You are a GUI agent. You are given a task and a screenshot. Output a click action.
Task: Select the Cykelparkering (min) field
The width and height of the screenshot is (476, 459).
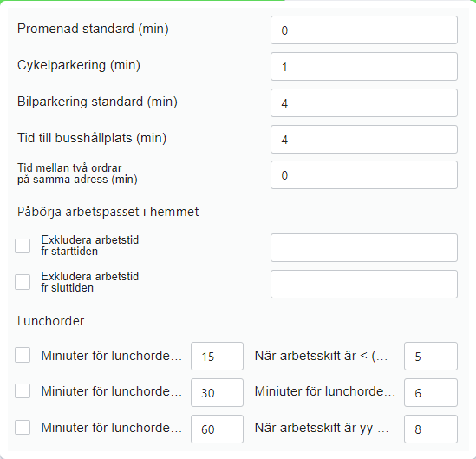[364, 67]
